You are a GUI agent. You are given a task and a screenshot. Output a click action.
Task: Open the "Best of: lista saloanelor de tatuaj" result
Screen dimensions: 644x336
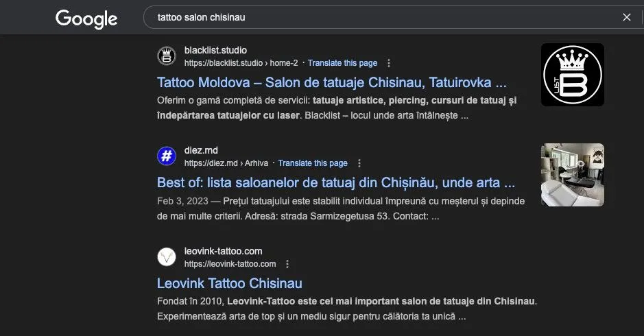point(335,183)
